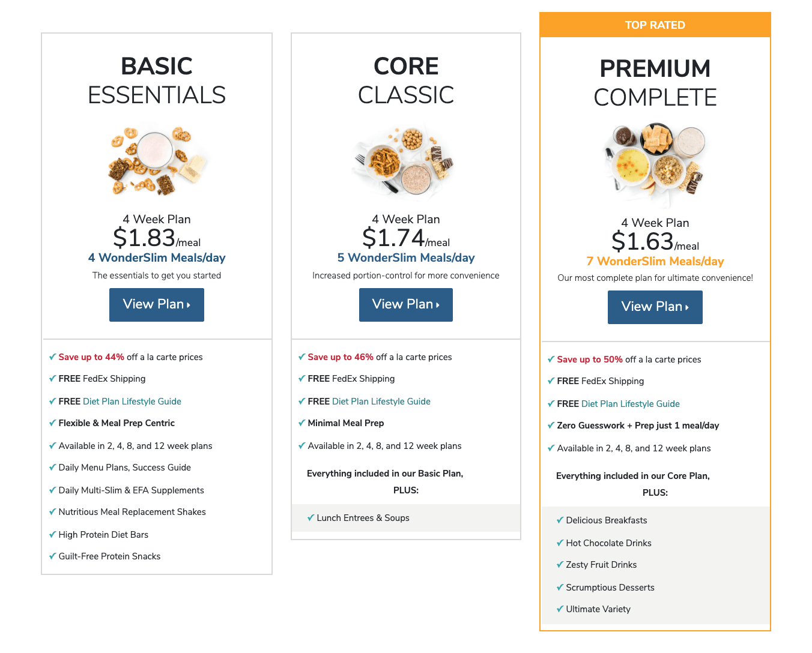Click the checkmark next to Lunch Entrees & Soups
This screenshot has width=812, height=653.
pyautogui.click(x=311, y=518)
